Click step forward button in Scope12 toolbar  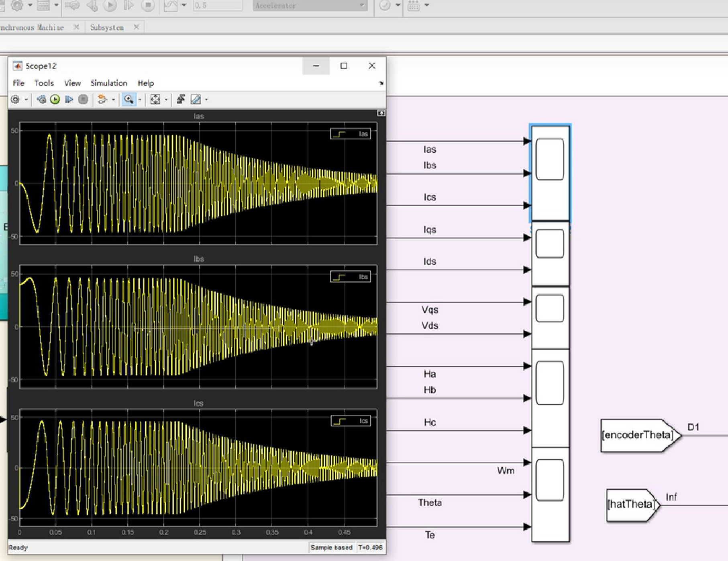click(x=69, y=99)
